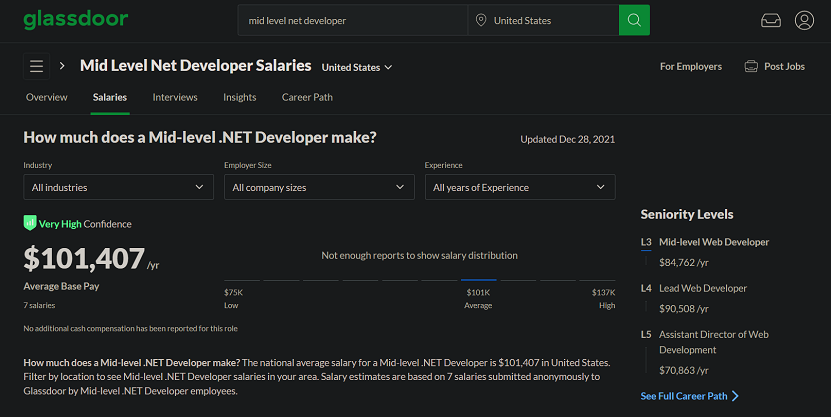This screenshot has height=417, width=831.
Task: Click the Mid Level Net Developer Salaries heading
Action: 196,65
